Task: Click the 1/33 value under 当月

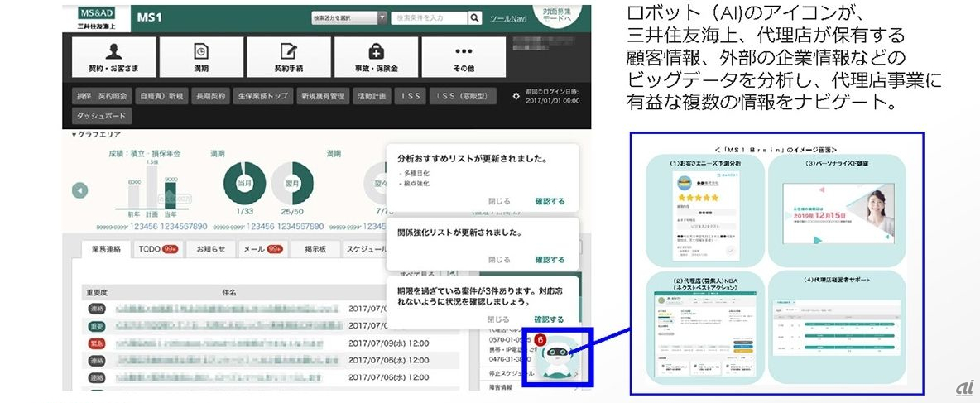Action: [x=244, y=212]
